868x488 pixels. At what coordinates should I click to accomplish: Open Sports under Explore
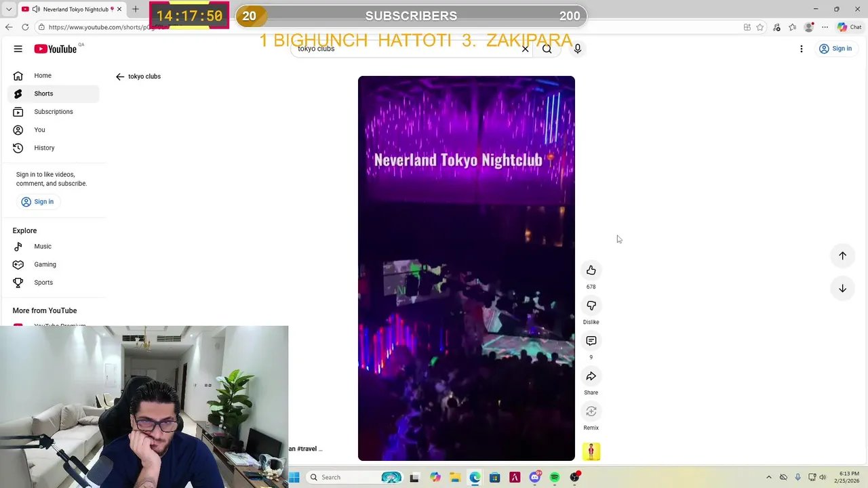53,283
